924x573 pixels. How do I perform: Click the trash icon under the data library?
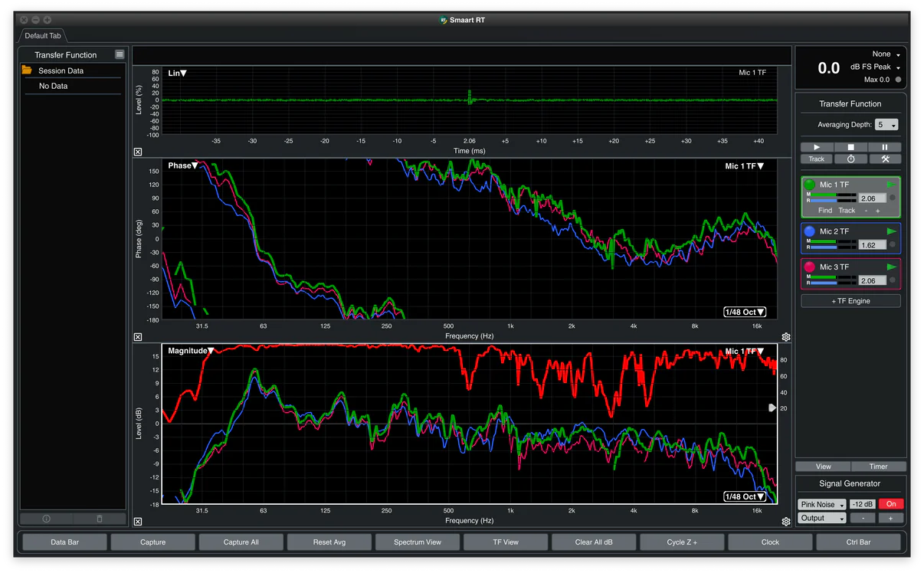[99, 519]
